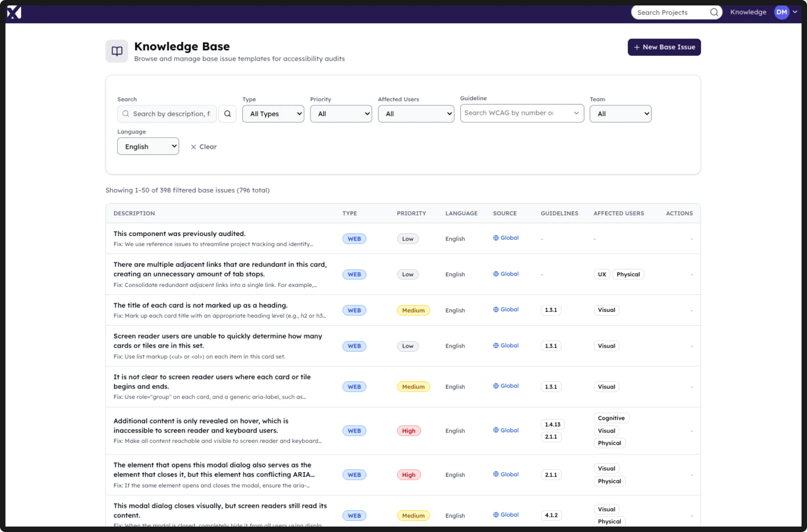This screenshot has width=807, height=532.
Task: Click the globe icon in the hover content row
Action: [496, 430]
